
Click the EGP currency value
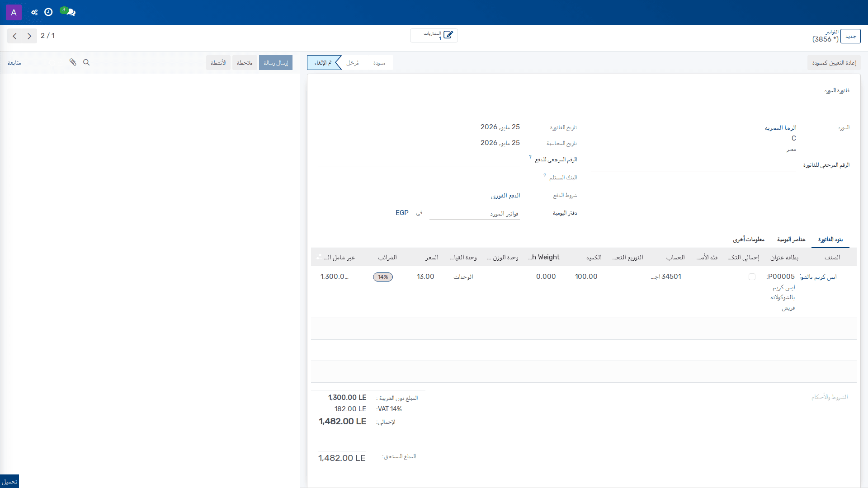point(402,213)
